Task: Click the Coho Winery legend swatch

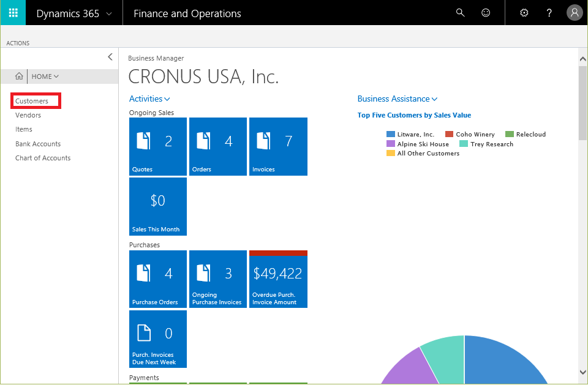Action: coord(449,134)
